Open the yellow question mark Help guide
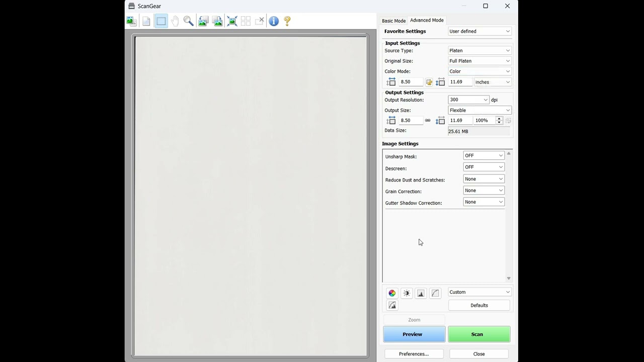 click(287, 21)
